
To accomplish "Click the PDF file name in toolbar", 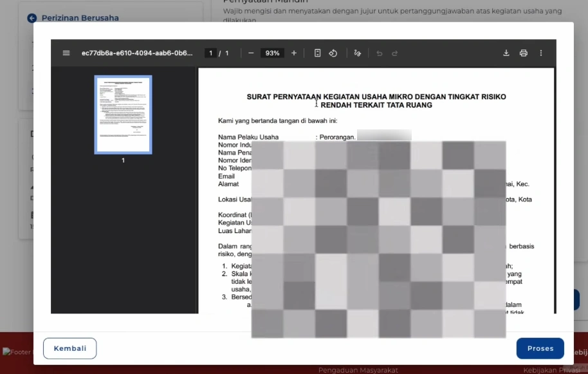I will [136, 53].
